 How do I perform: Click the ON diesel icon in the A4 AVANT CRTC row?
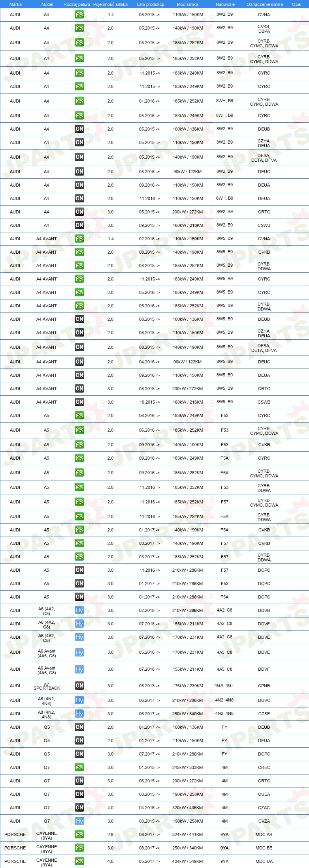pos(79,389)
